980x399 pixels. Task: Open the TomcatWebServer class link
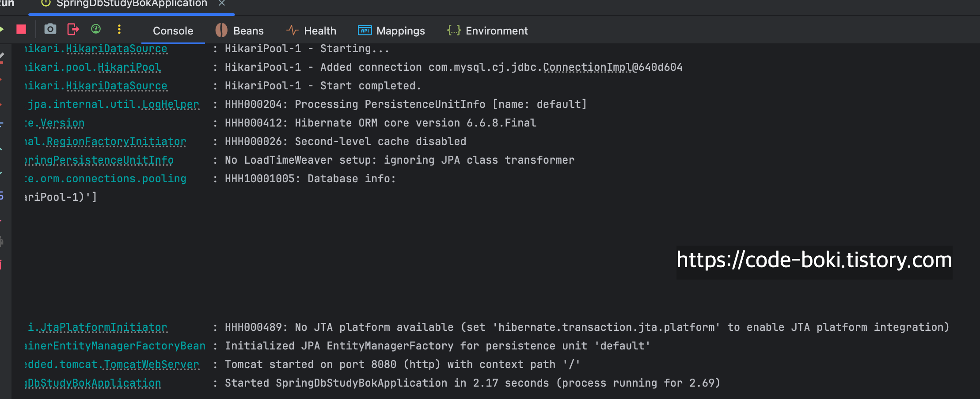tap(152, 364)
